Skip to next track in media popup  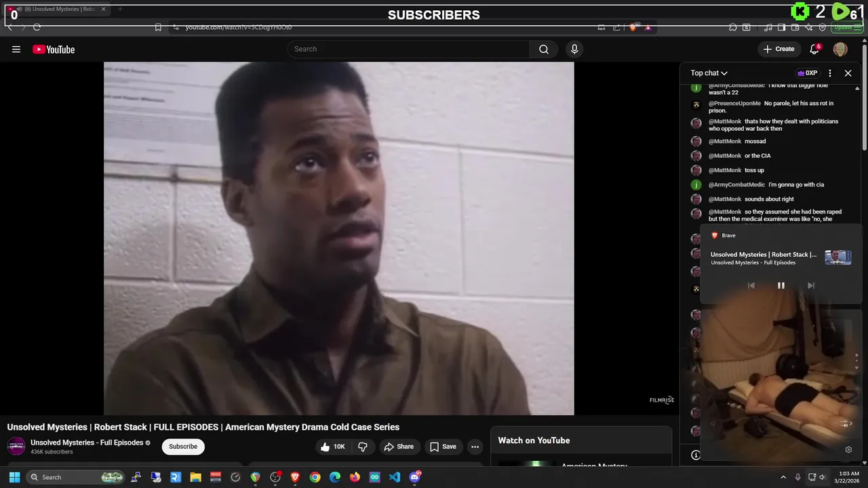coord(810,285)
